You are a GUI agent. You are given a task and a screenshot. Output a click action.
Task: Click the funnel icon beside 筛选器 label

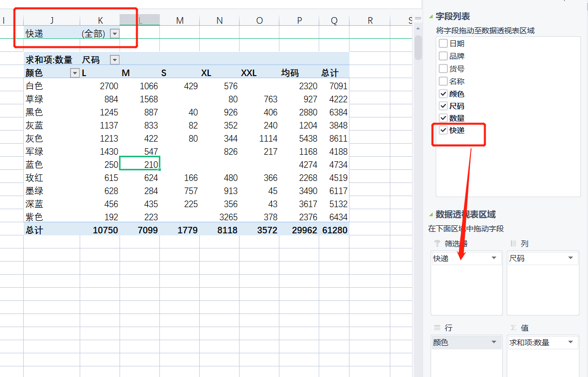(437, 243)
